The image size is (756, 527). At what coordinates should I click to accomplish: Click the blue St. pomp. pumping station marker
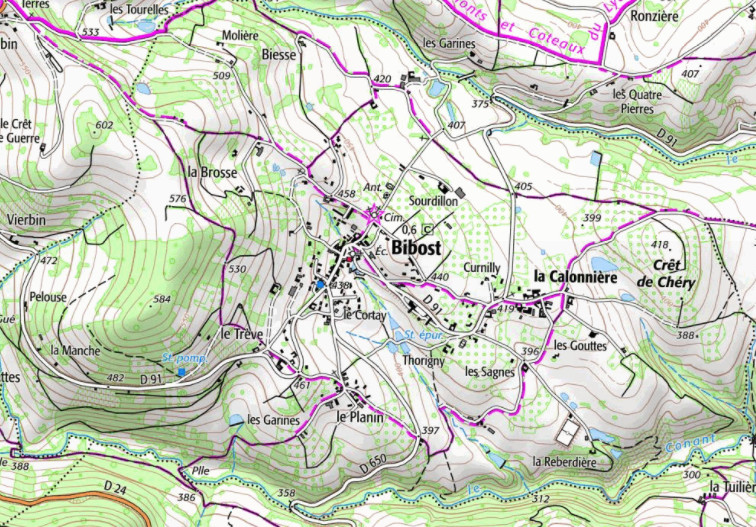[x=181, y=372]
